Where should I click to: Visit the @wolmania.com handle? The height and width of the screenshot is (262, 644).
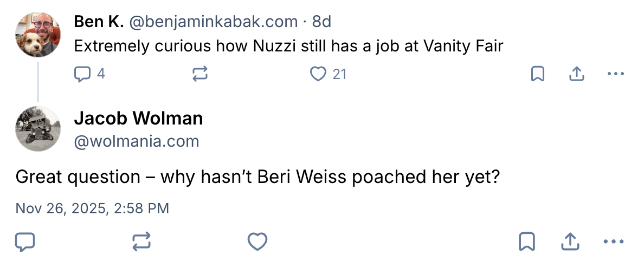click(136, 141)
